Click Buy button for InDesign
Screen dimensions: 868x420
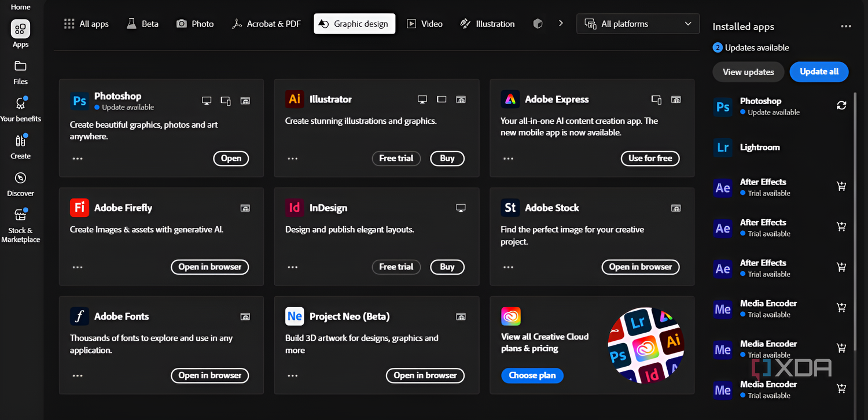[x=447, y=267]
